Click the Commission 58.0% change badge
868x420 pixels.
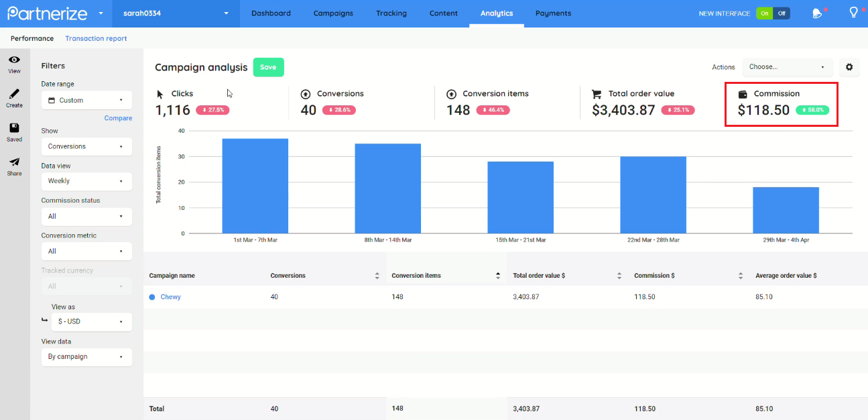point(812,110)
